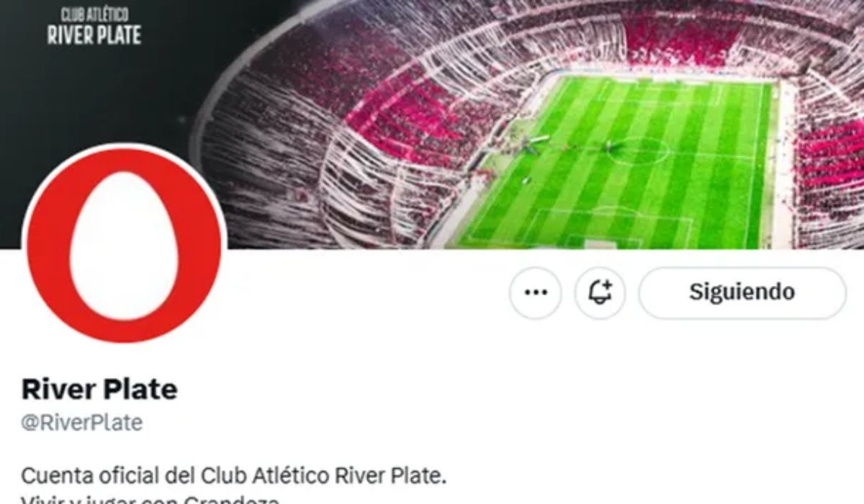The width and height of the screenshot is (864, 504).
Task: View the stadium header banner image
Action: click(x=432, y=124)
